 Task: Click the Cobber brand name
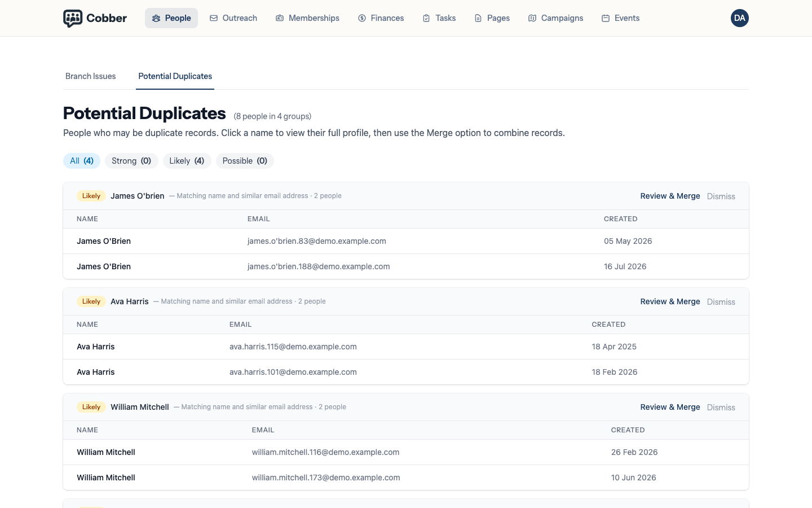click(x=107, y=18)
